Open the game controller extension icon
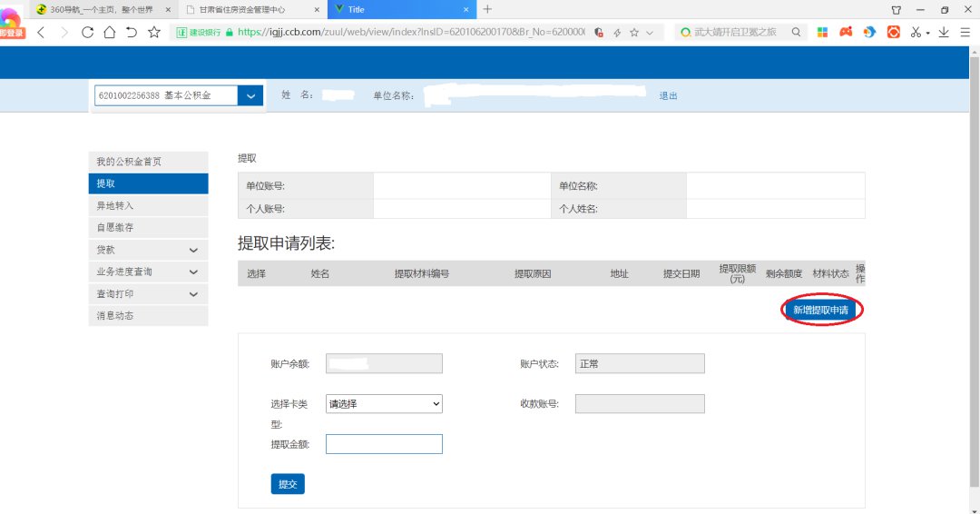This screenshot has width=980, height=514. [846, 32]
